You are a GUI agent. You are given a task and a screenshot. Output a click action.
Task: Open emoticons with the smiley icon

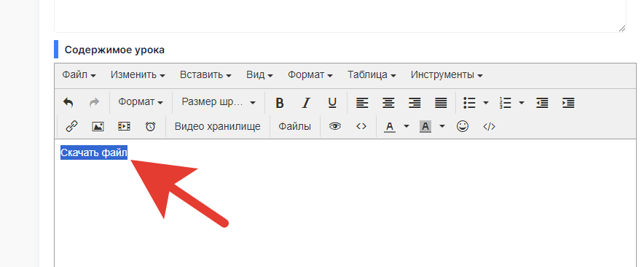pyautogui.click(x=463, y=127)
